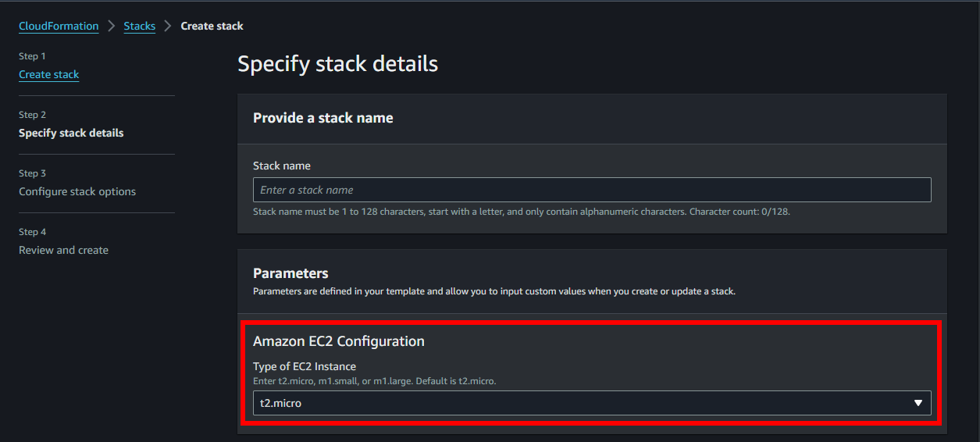The image size is (980, 442).
Task: Select the 'Configure stack options' step
Action: click(x=77, y=192)
